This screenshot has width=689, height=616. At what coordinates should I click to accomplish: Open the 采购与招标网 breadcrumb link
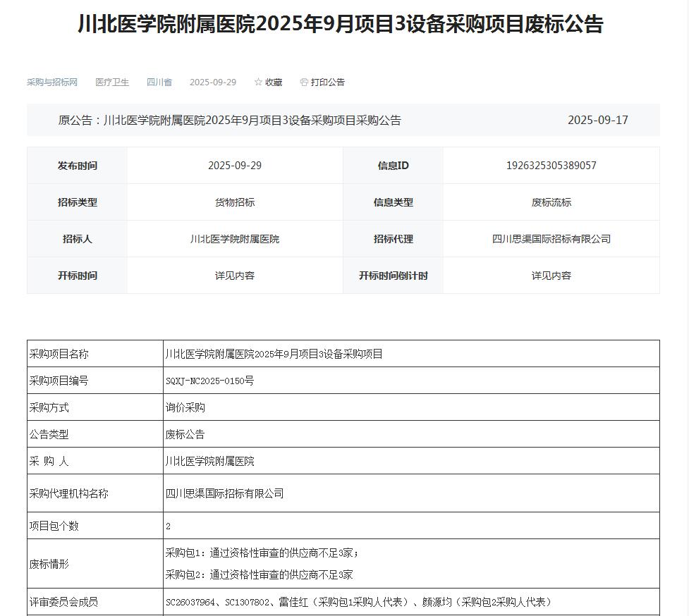pos(52,82)
